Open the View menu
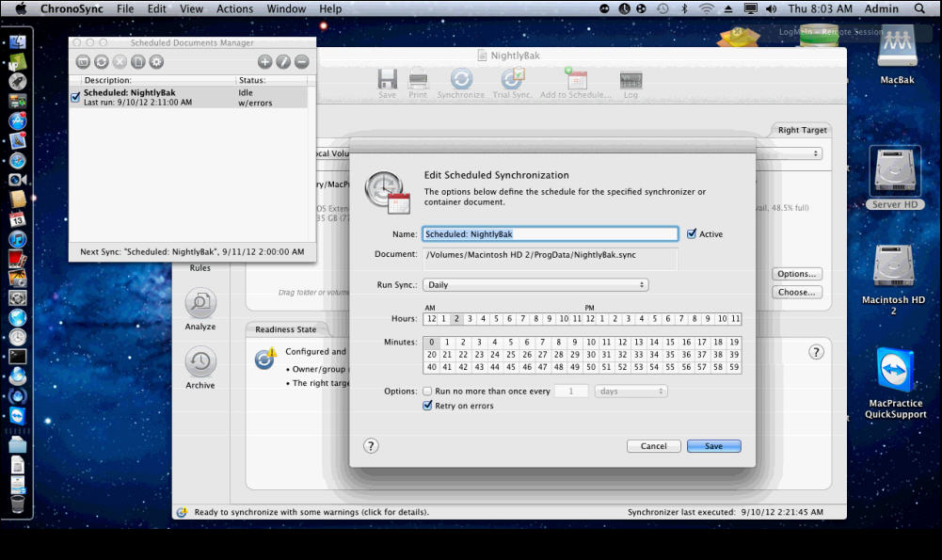 coord(192,8)
